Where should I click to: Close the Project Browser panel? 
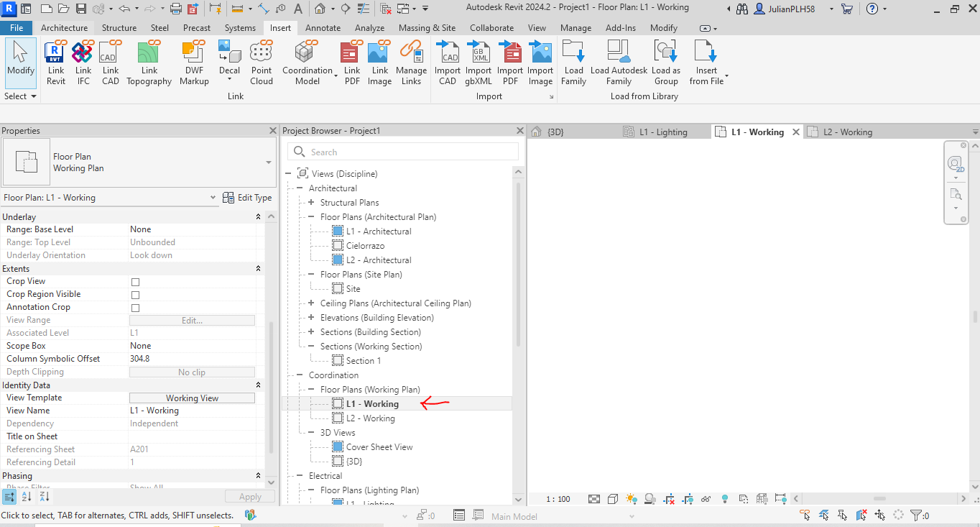click(520, 131)
